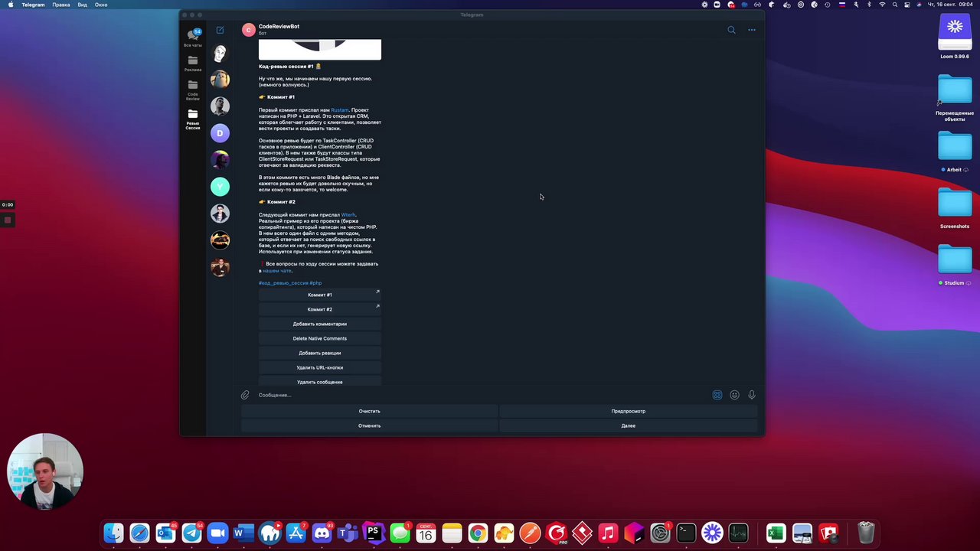Click the '#код_ревью_сессия' hashtag
This screenshot has width=980, height=551.
pos(283,283)
